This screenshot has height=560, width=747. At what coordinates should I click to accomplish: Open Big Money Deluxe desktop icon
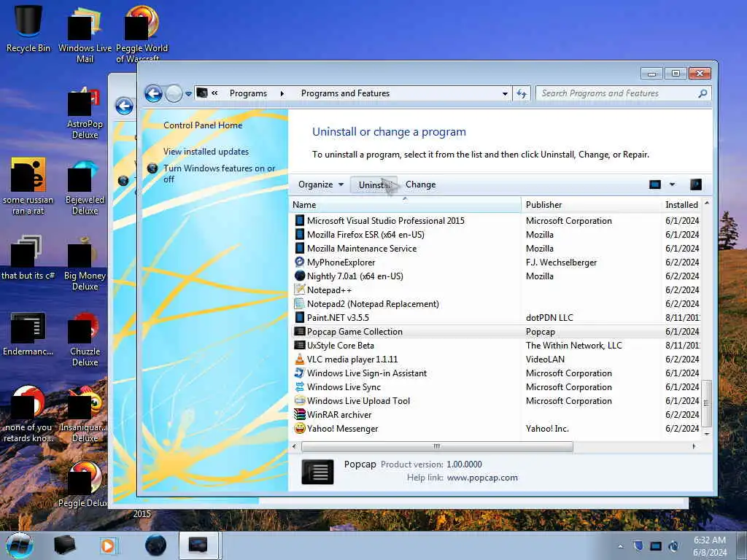(x=85, y=264)
